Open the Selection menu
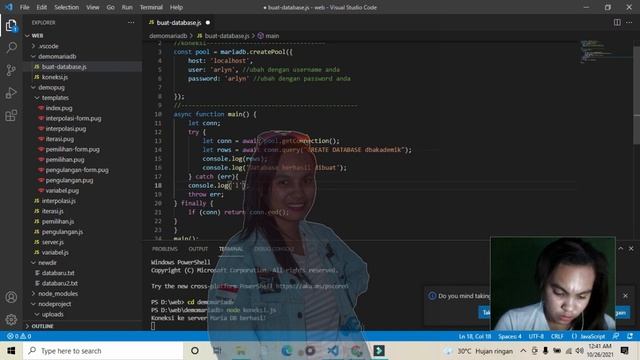Viewport: 640px width, 360px height. (x=67, y=7)
